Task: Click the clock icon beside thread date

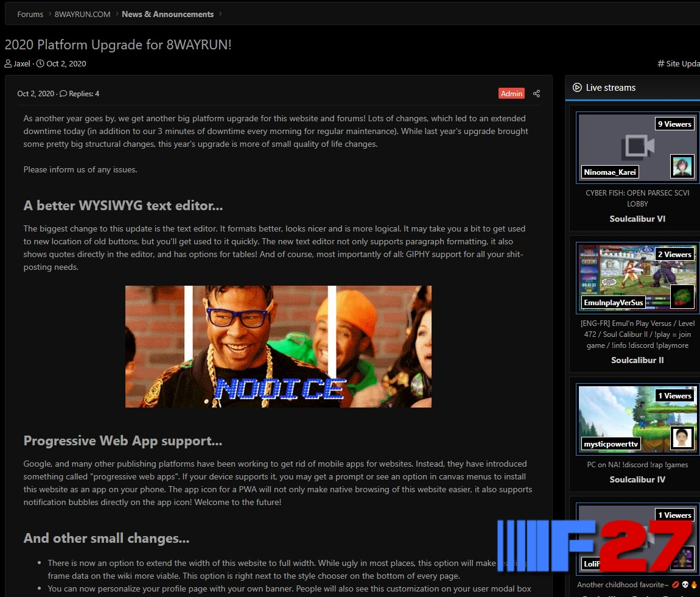Action: pos(40,63)
